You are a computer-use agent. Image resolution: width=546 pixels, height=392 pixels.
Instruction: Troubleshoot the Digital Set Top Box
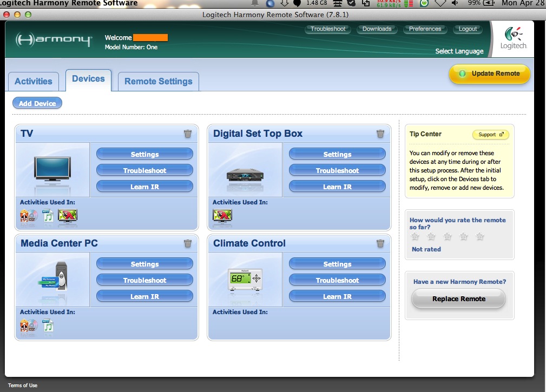[337, 170]
